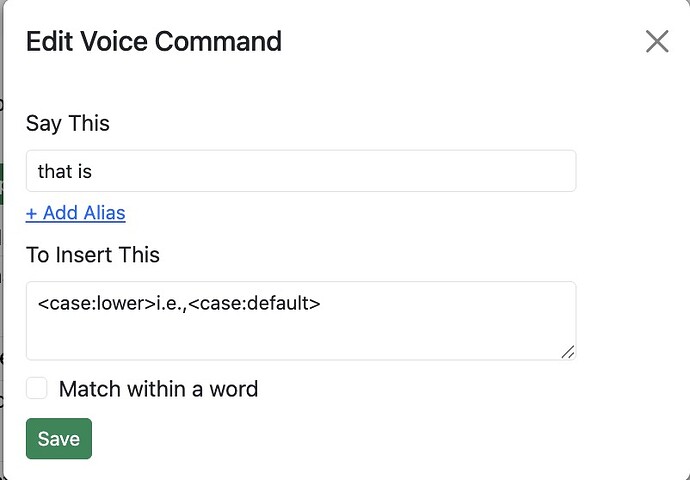Click the plus sign in Add Alias

coord(32,213)
